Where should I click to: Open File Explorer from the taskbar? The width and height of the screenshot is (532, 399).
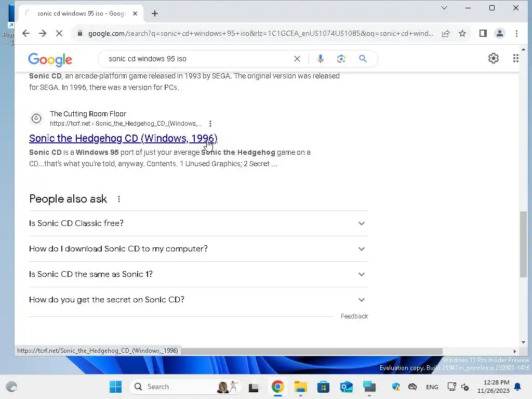pos(301,387)
